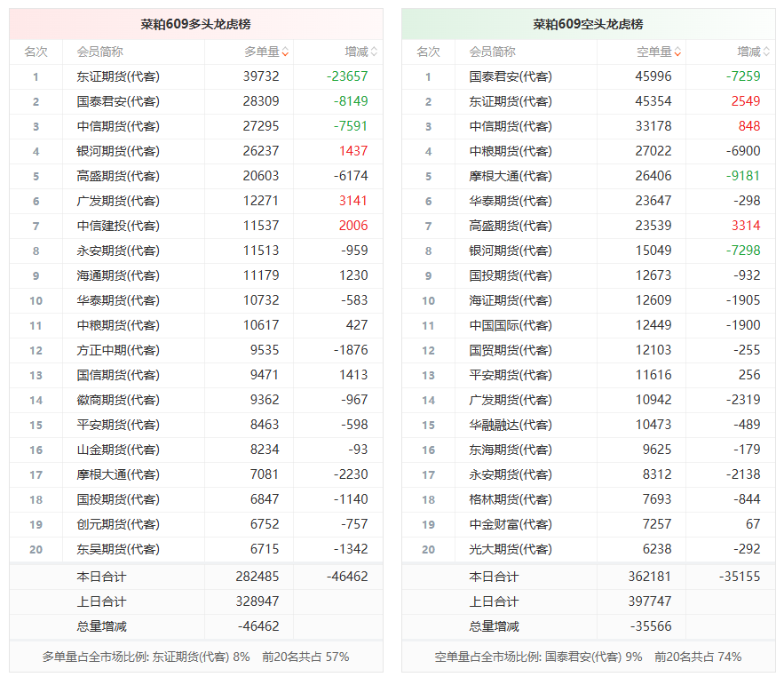Select 摩根大通(代客) row in short table
The width and height of the screenshot is (784, 677).
589,176
